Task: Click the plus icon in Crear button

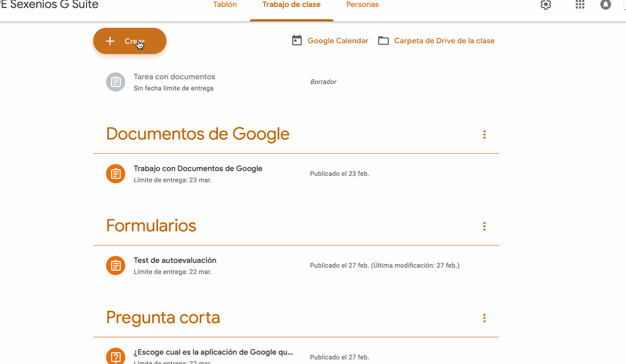Action: 110,41
